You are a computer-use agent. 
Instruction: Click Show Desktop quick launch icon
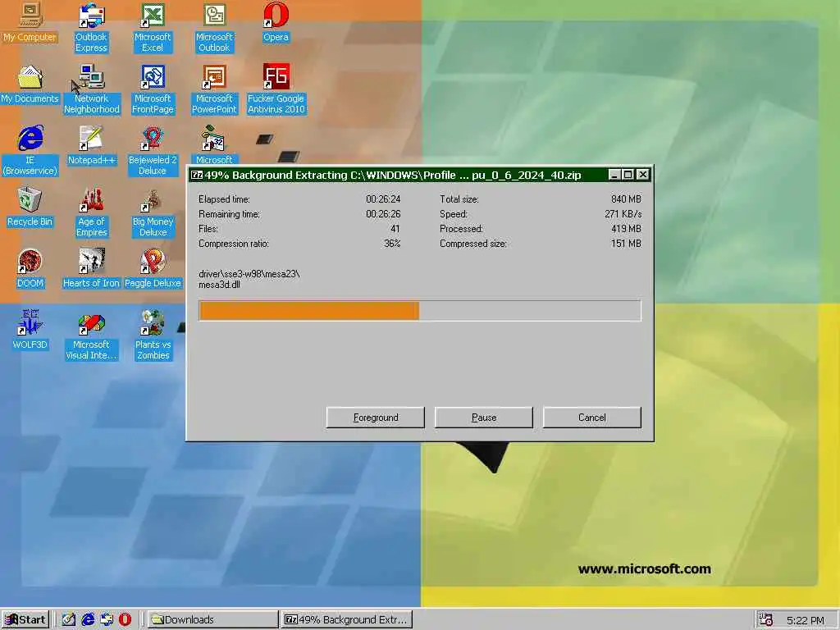pos(69,619)
